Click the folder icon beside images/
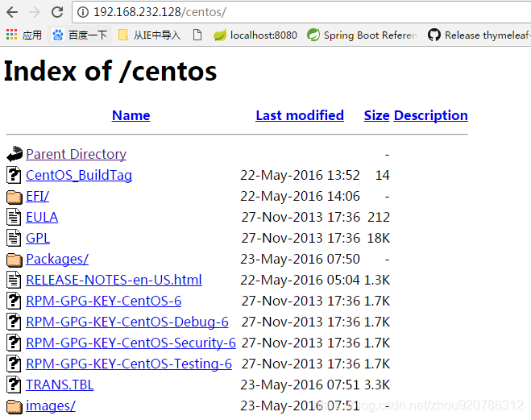This screenshot has width=531, height=420. 15,407
